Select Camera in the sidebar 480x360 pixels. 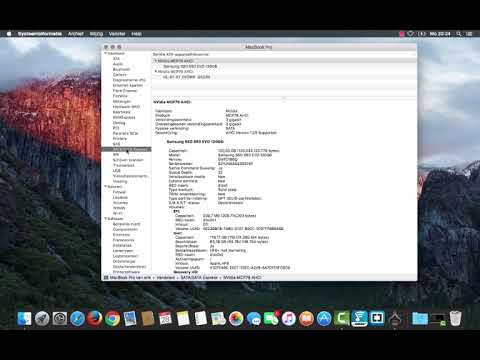[x=119, y=75]
